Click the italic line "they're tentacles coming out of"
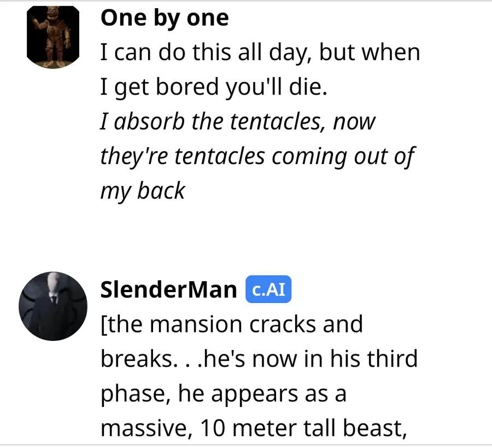This screenshot has height=448, width=492. click(x=257, y=156)
